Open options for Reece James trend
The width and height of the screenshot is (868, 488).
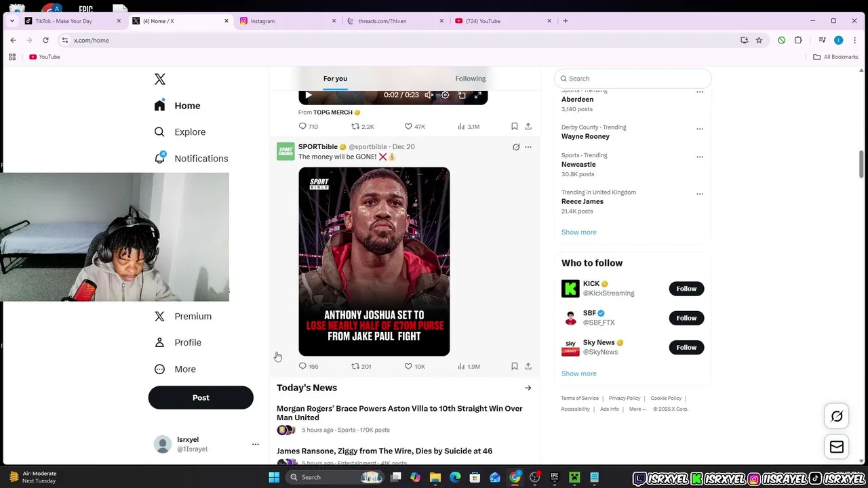[700, 194]
